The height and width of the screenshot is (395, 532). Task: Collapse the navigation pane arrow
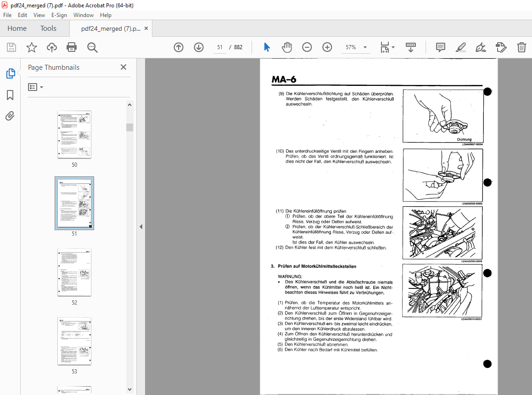click(141, 226)
